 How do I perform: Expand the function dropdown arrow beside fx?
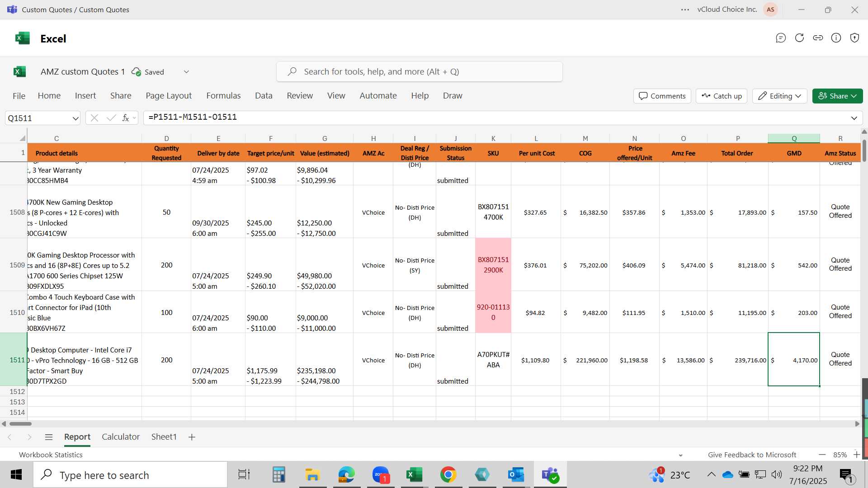click(x=134, y=118)
